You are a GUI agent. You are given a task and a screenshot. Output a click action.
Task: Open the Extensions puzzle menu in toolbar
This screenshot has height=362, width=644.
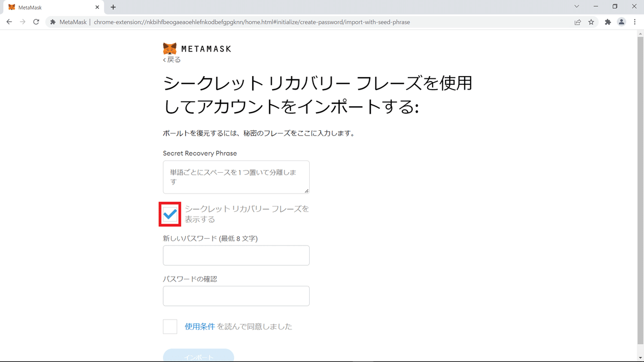click(x=608, y=22)
